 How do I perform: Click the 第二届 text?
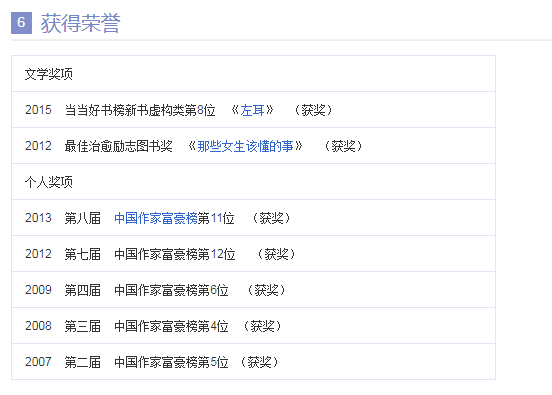(83, 362)
